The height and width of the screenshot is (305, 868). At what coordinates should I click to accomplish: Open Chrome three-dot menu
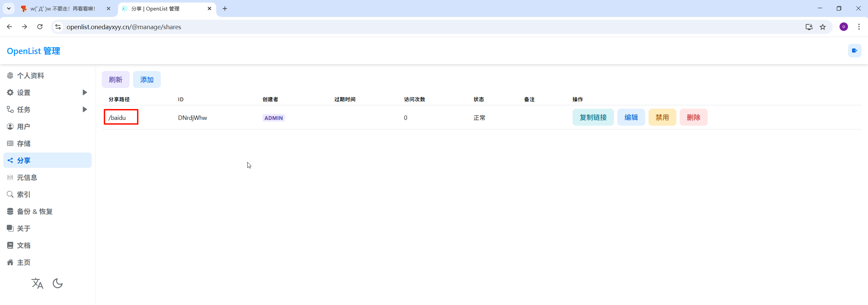[859, 27]
